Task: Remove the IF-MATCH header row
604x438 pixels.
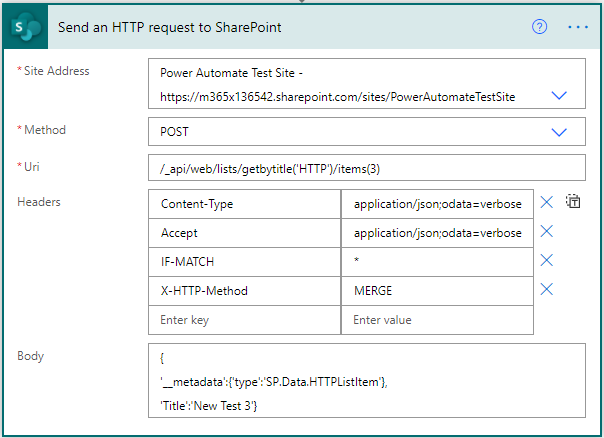Action: click(x=547, y=260)
